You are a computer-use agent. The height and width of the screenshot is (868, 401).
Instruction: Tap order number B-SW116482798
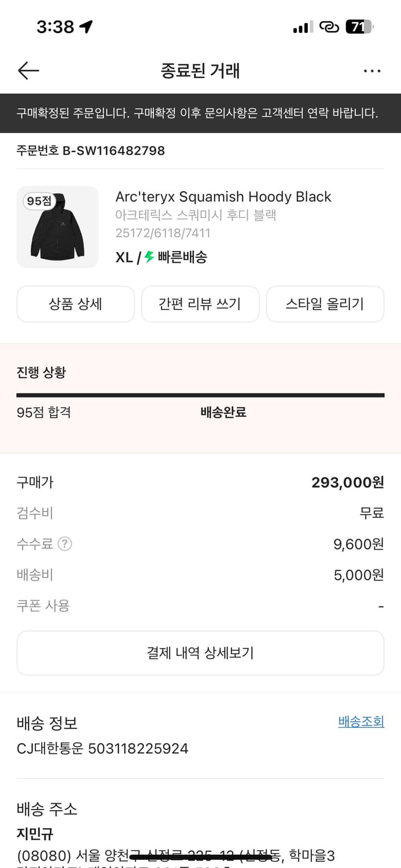[90, 150]
